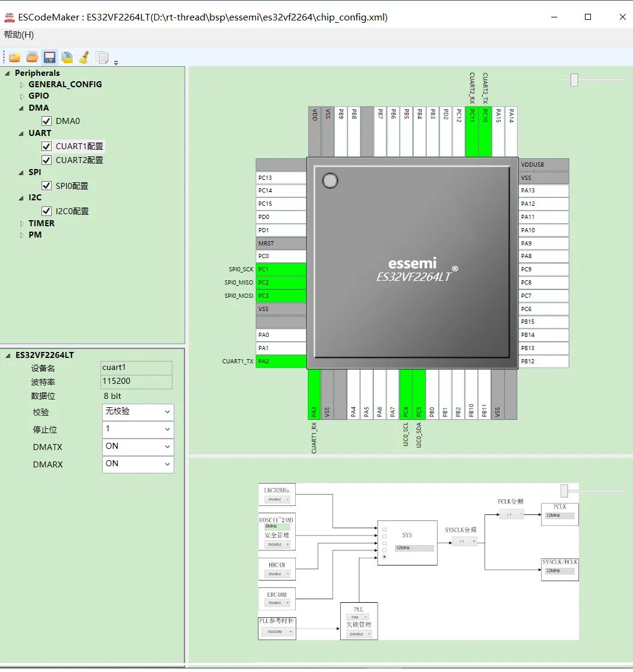This screenshot has width=633, height=672.
Task: Open the 停止位 stop bits dropdown
Action: click(x=138, y=430)
